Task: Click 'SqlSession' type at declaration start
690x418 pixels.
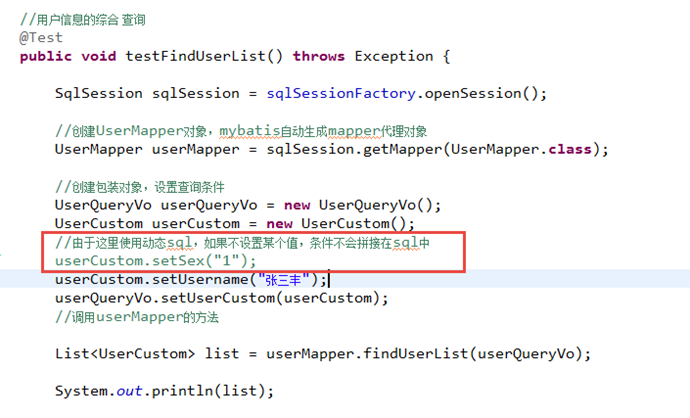Action: point(99,94)
